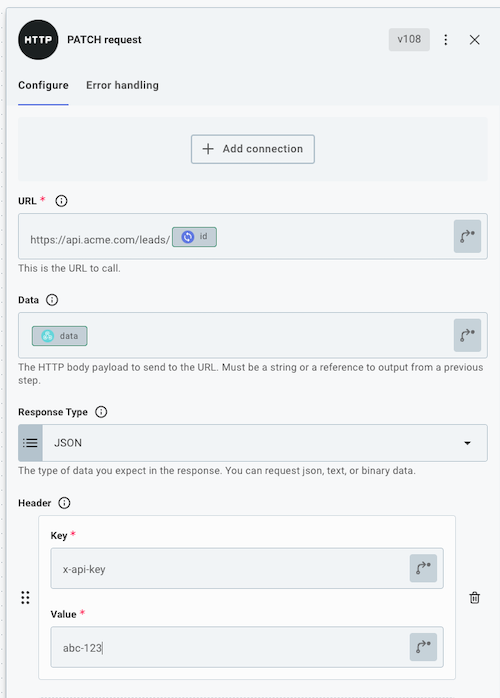Screen dimensions: 500x698
Task: Select the Configure tab
Action: (43, 85)
